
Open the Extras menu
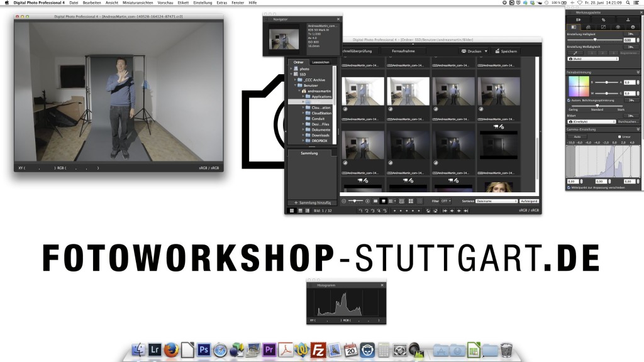point(222,3)
